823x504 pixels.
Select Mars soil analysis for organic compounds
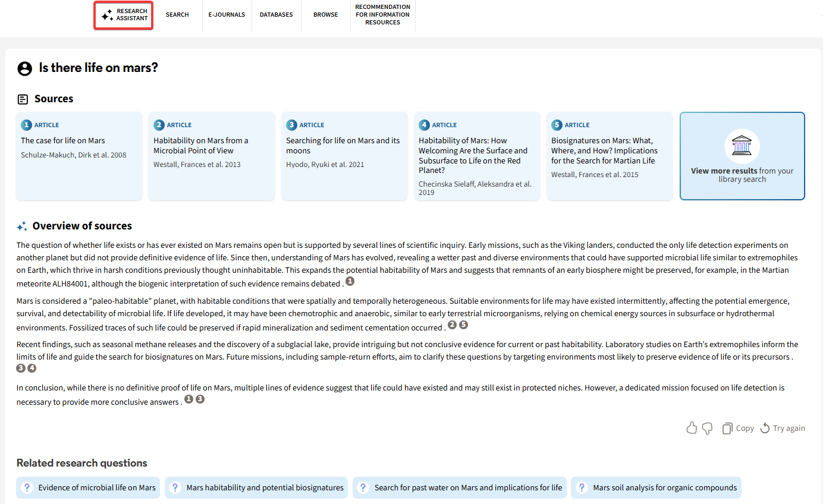[656, 487]
